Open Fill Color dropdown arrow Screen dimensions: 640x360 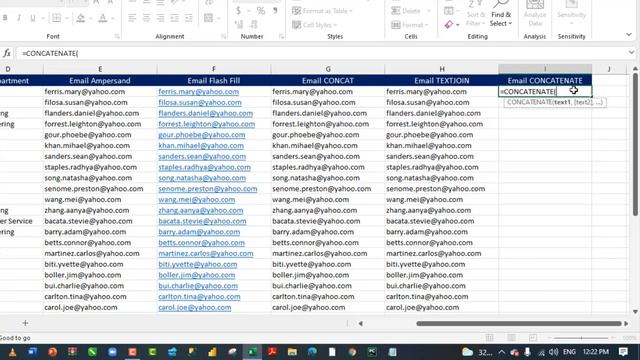point(90,18)
